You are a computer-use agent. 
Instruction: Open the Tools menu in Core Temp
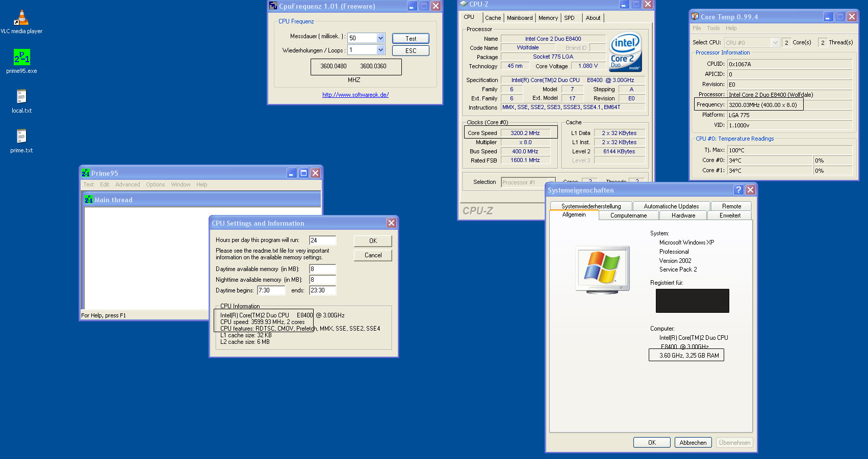713,29
